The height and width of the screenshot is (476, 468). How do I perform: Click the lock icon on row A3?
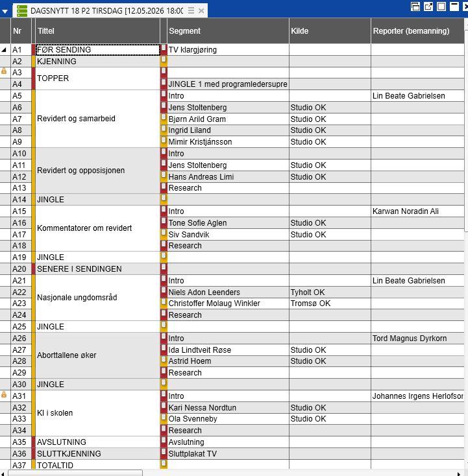[x=4, y=71]
